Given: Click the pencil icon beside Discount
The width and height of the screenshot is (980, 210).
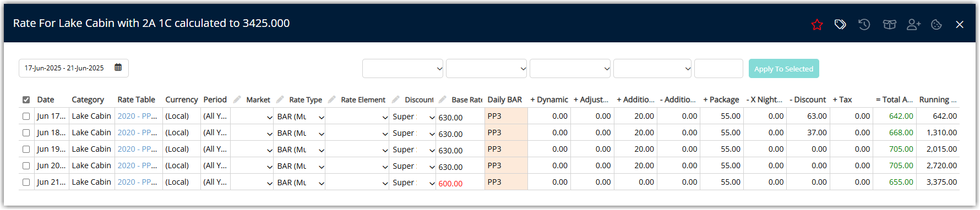Looking at the screenshot, I should click(396, 100).
